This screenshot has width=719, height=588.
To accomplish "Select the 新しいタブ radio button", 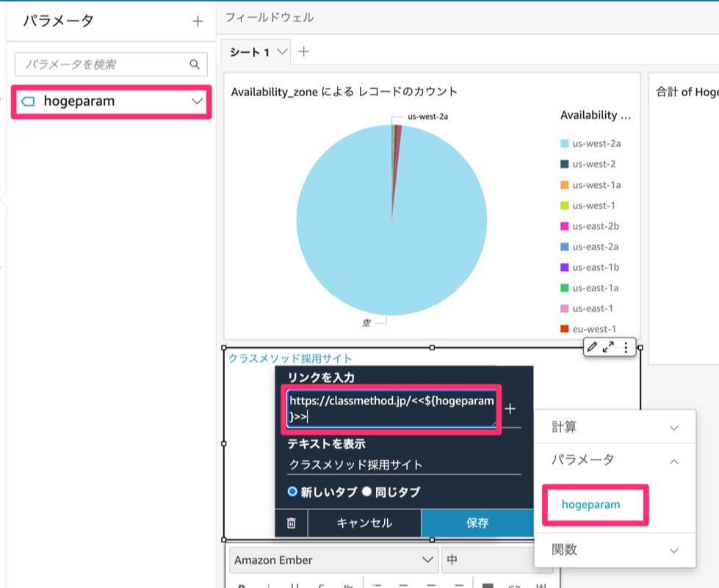I will (291, 492).
